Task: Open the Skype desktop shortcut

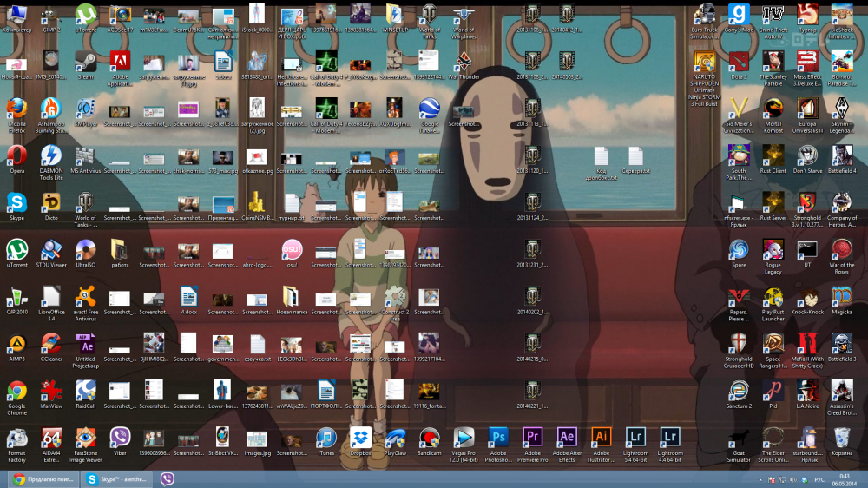Action: (16, 208)
